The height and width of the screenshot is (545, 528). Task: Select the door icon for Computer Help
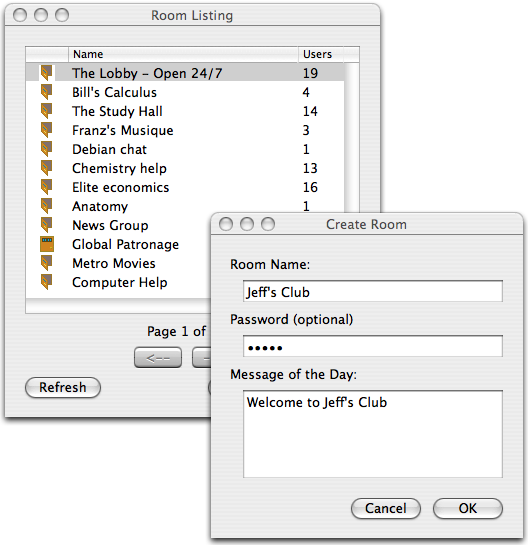click(x=47, y=282)
